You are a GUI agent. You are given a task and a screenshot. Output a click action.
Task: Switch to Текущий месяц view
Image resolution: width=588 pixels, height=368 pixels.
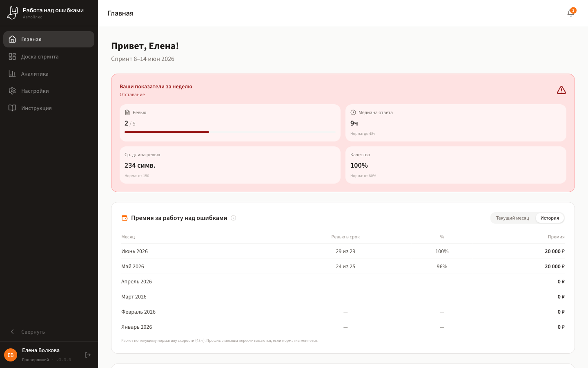tap(512, 218)
